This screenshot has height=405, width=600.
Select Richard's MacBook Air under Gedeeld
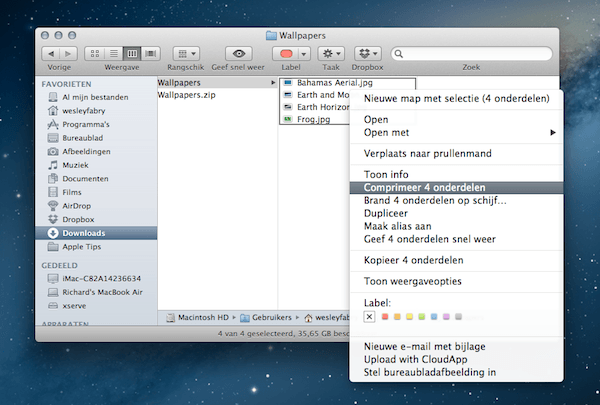[x=95, y=292]
